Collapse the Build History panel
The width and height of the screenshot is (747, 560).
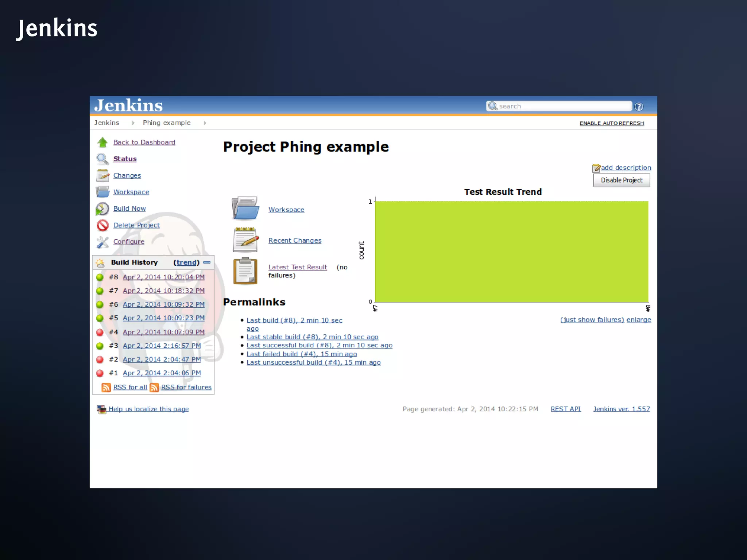coord(207,262)
